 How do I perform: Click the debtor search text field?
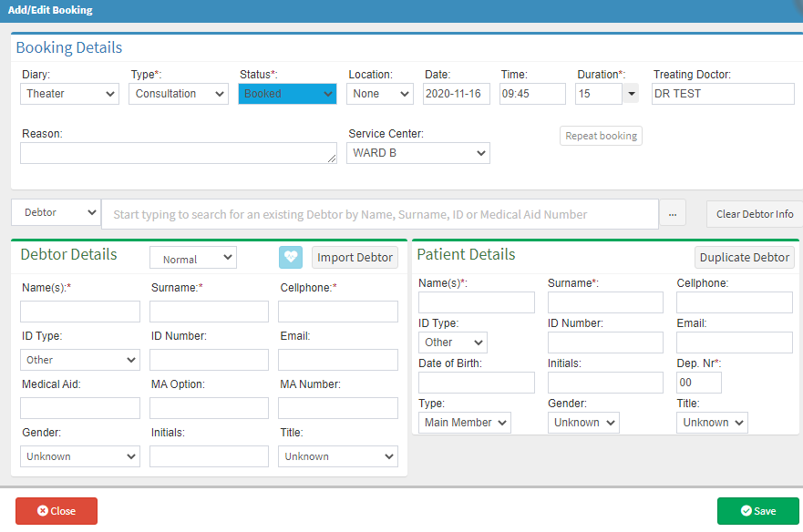(379, 214)
